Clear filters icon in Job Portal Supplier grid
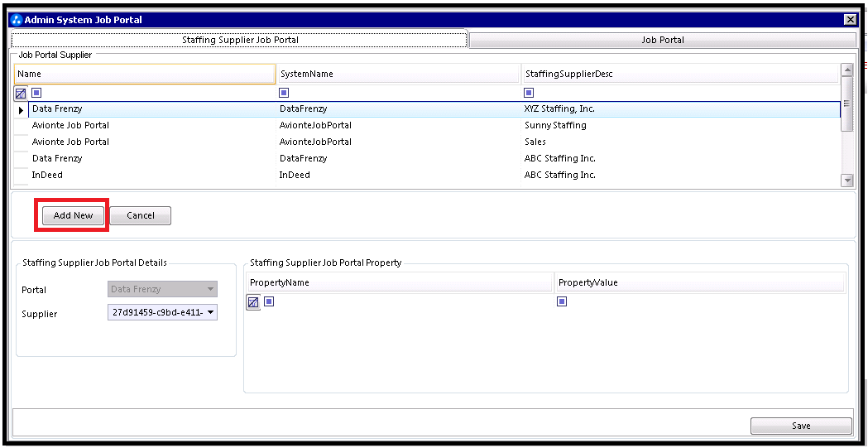This screenshot has width=868, height=448. [x=21, y=94]
